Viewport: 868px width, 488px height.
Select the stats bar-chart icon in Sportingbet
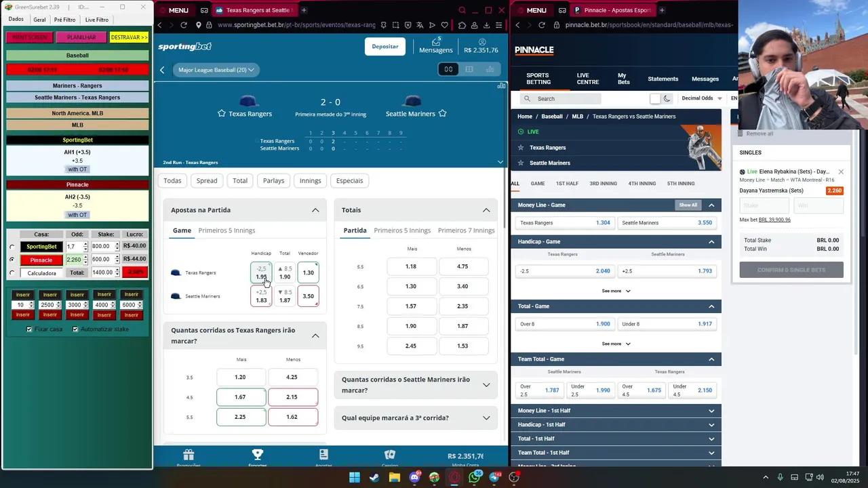point(490,69)
